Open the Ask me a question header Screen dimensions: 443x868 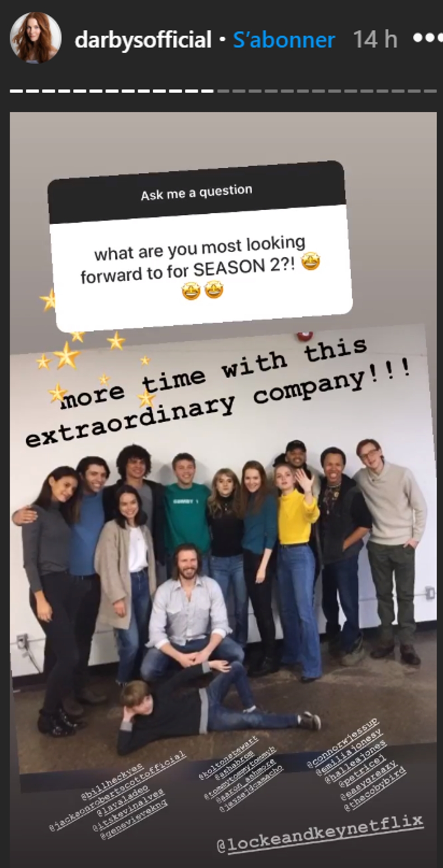[196, 193]
